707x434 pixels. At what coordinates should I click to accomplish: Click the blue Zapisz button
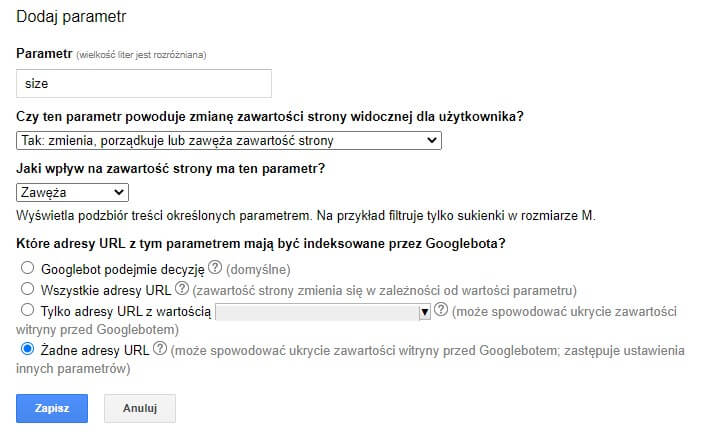click(x=52, y=408)
